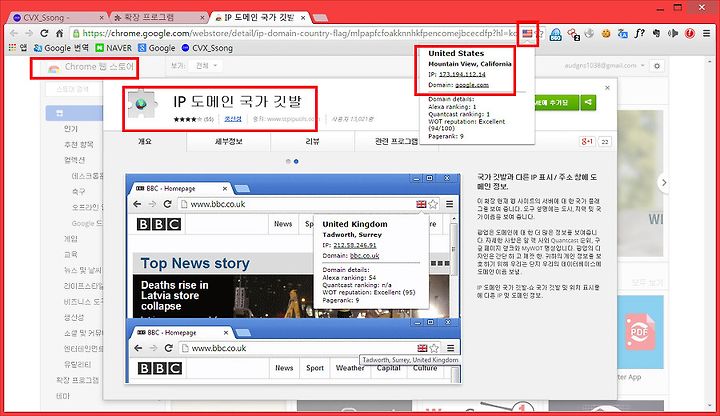Image resolution: width=720 pixels, height=416 pixels.
Task: Open the Apps (앱) bookmark shortcut
Action: pyautogui.click(x=17, y=48)
